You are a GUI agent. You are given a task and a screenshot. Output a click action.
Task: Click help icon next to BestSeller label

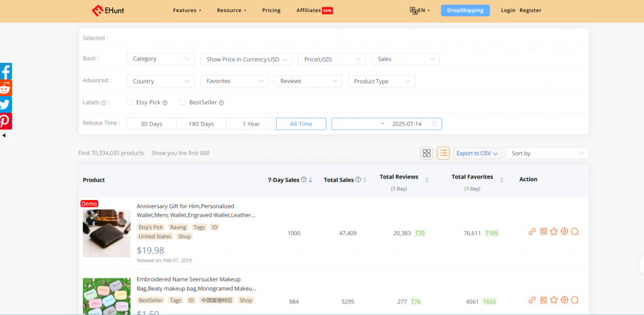point(221,103)
